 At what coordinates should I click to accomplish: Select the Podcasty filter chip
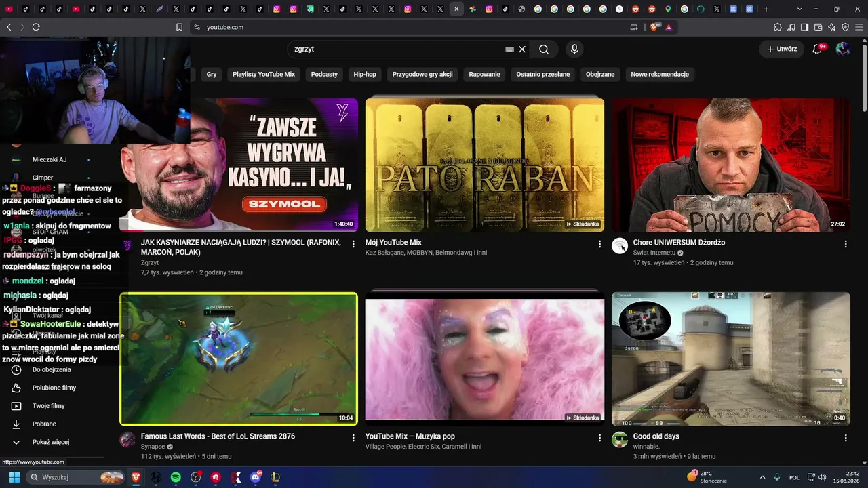point(324,74)
